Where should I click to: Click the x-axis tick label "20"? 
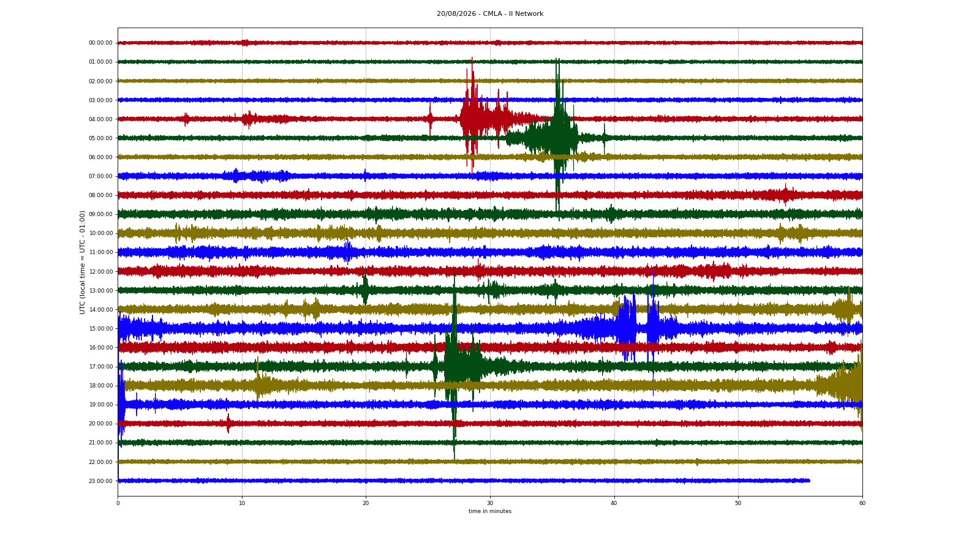coord(366,503)
